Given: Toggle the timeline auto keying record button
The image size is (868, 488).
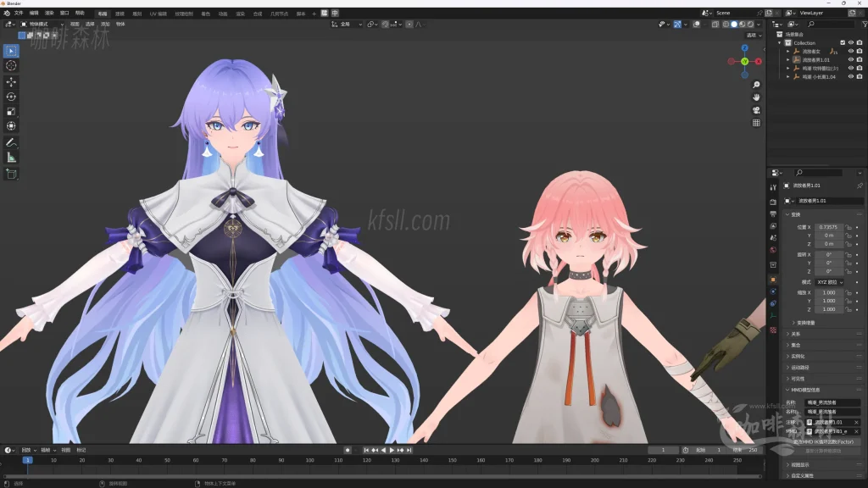Looking at the screenshot, I should pyautogui.click(x=348, y=451).
